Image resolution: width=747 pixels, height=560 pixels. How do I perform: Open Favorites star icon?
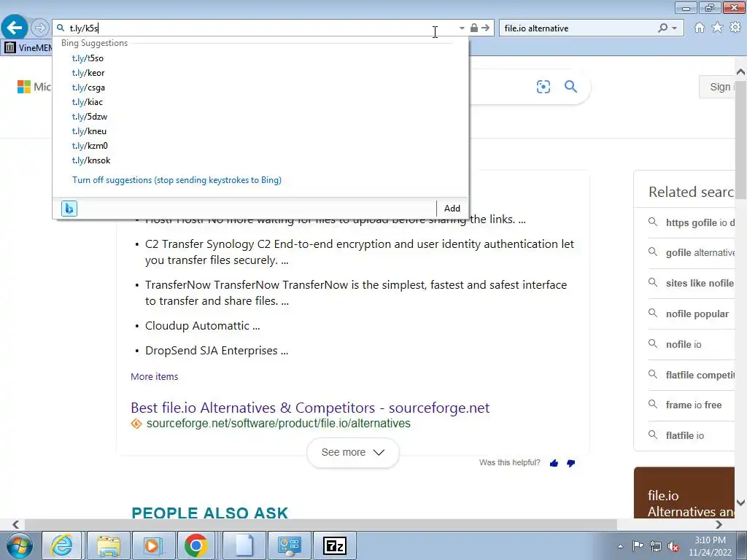click(717, 28)
